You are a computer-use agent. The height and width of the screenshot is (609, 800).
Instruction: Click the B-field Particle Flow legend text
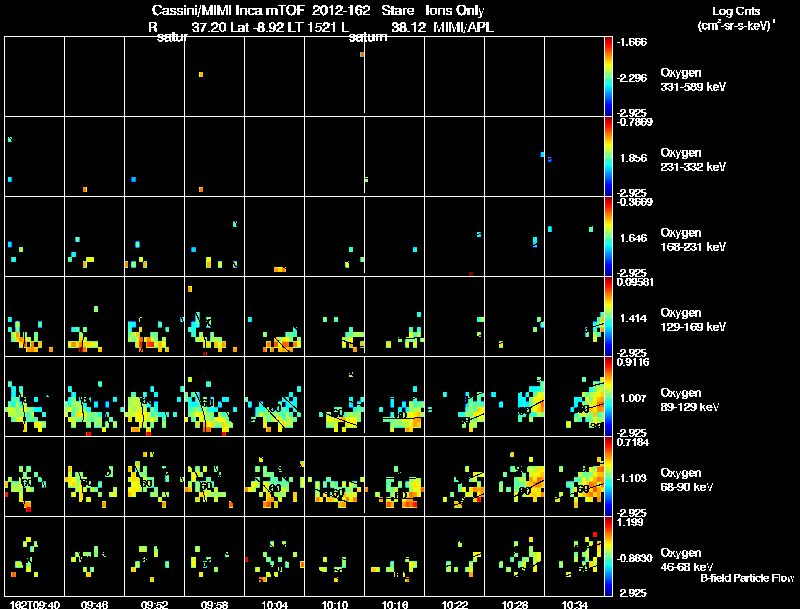click(x=747, y=578)
